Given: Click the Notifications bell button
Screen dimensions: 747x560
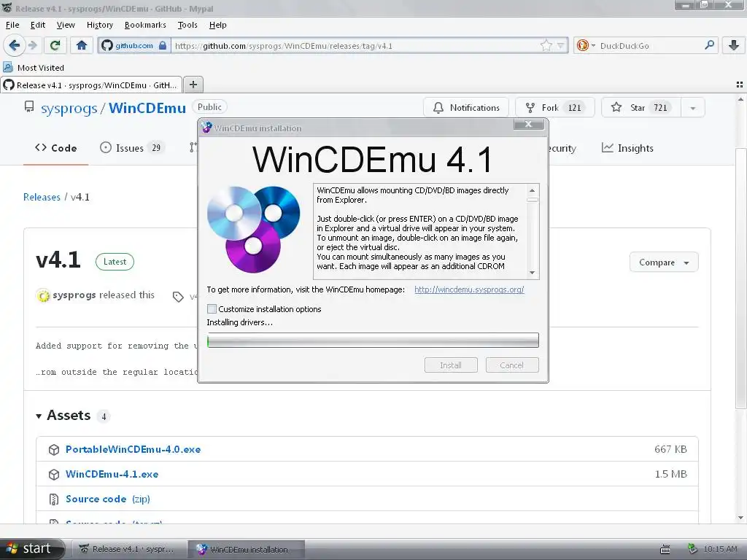Looking at the screenshot, I should (466, 108).
